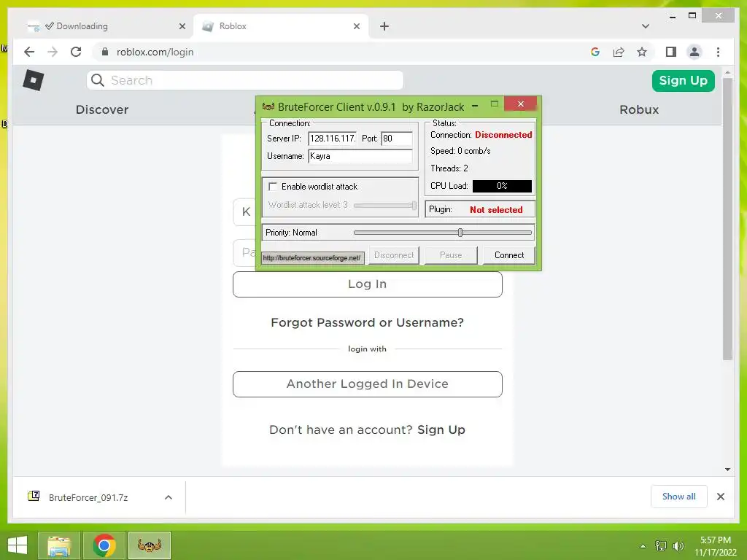Click the search magnifier icon on Roblox

click(x=98, y=80)
